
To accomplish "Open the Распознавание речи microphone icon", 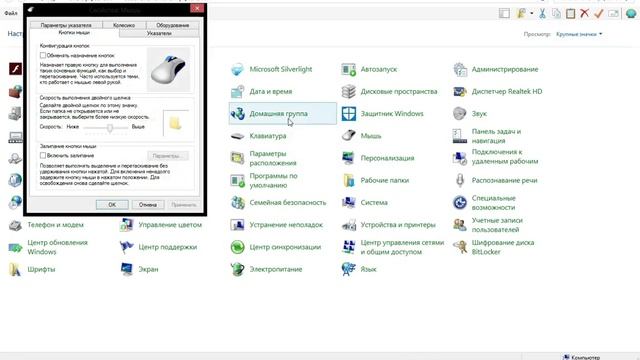I will point(460,180).
